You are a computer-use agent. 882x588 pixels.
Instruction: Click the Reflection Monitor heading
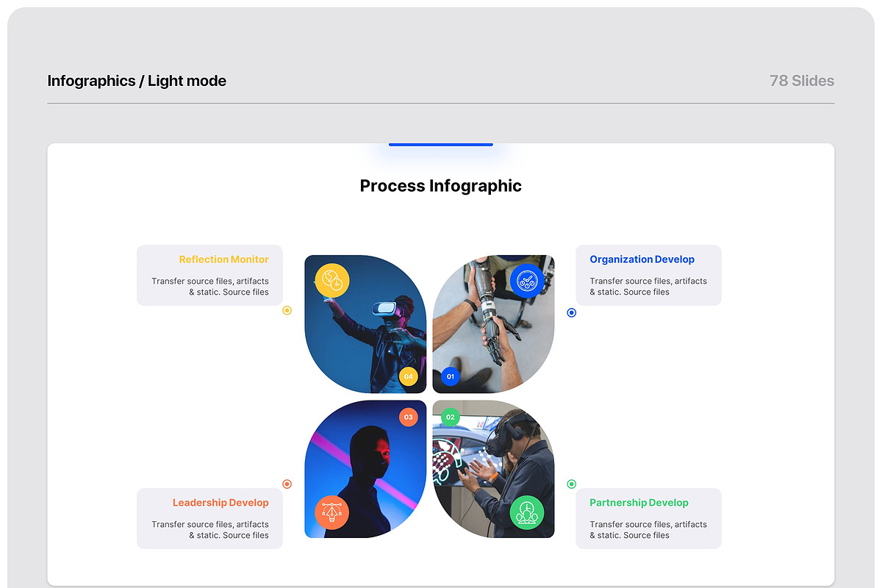click(224, 259)
